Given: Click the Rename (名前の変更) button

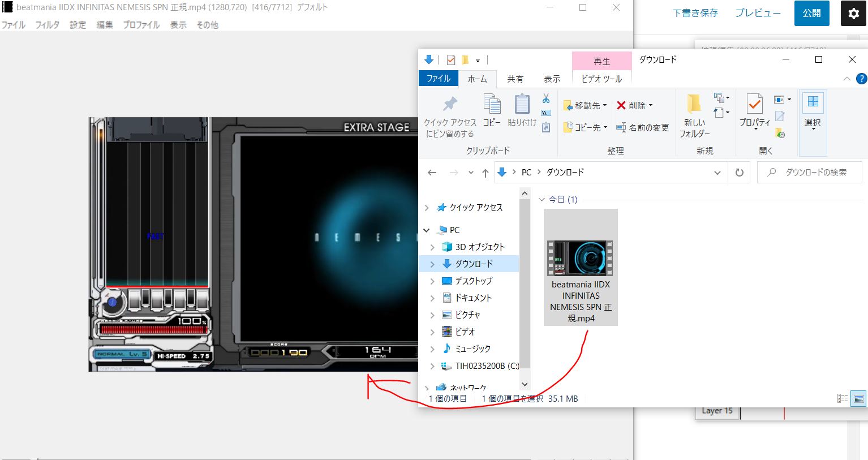Looking at the screenshot, I should [643, 127].
